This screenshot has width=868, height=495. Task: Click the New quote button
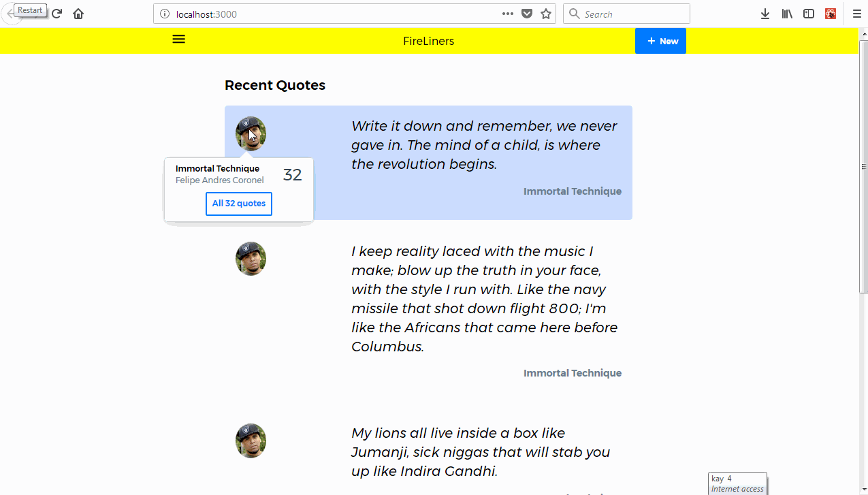(660, 41)
